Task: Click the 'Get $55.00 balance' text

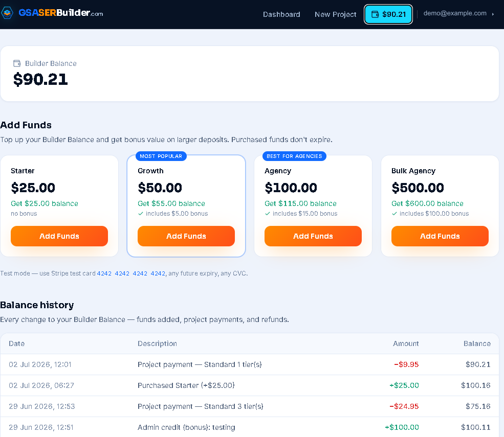Action: [171, 203]
